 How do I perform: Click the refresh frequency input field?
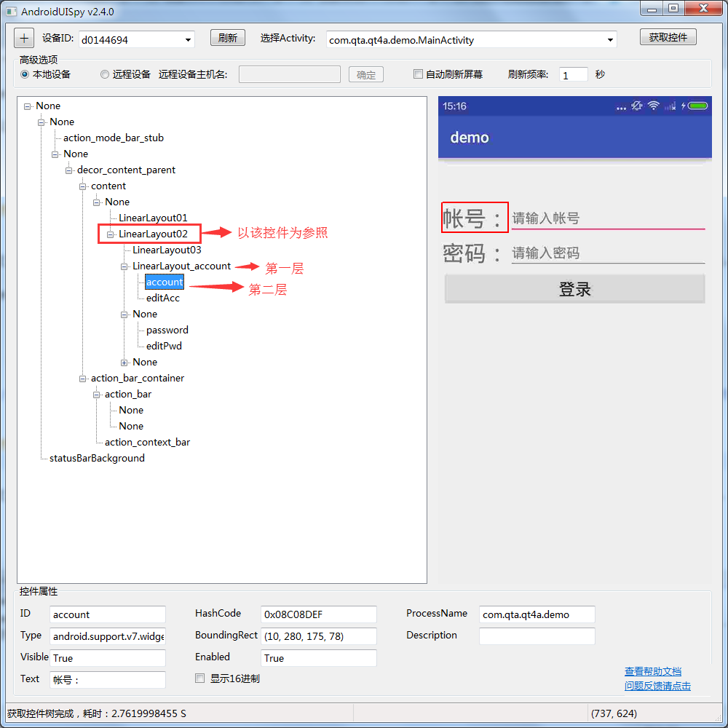(x=574, y=75)
